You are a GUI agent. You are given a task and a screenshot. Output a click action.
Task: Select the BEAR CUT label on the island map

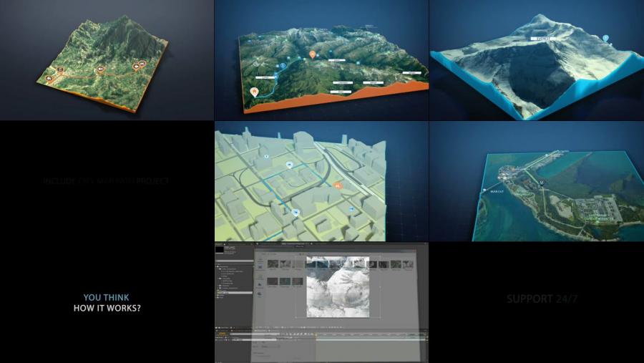tap(497, 191)
